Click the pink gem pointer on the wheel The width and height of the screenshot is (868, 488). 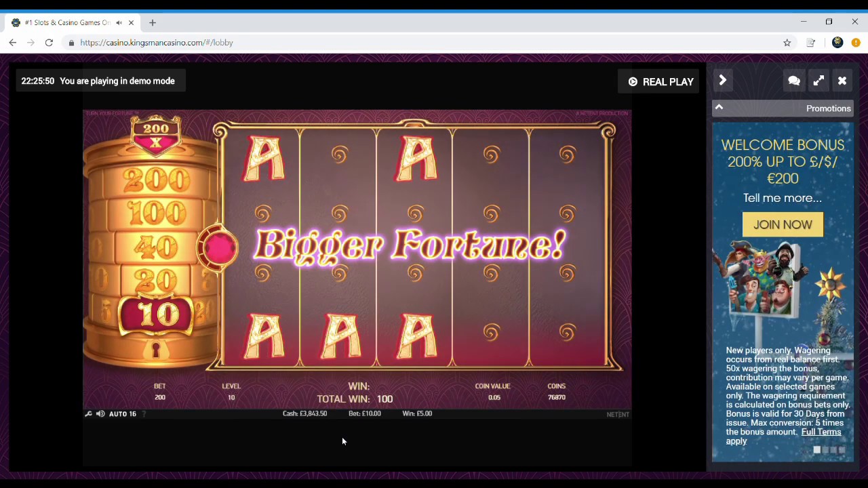pyautogui.click(x=218, y=247)
